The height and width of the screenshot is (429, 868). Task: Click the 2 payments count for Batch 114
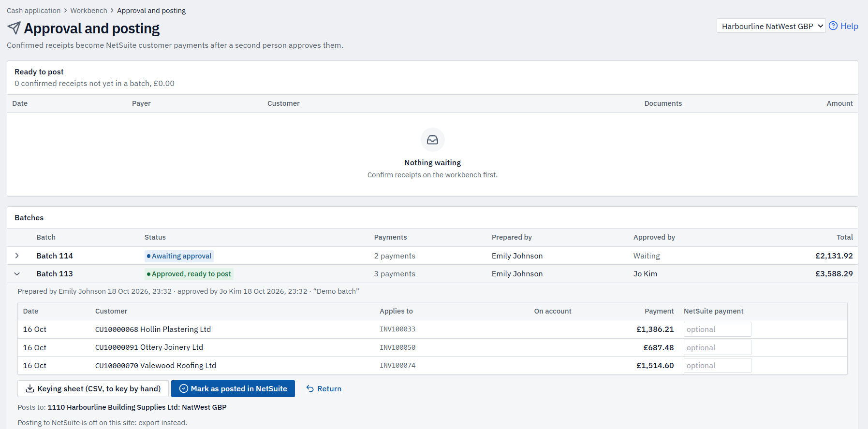pos(395,256)
